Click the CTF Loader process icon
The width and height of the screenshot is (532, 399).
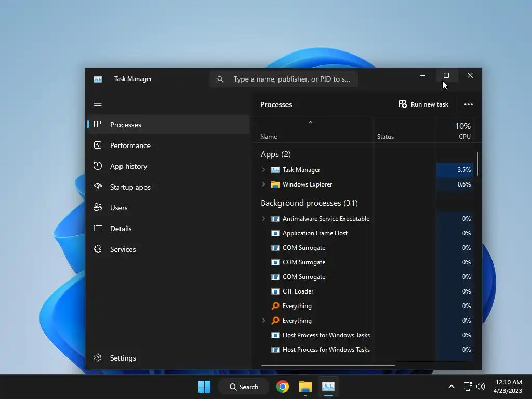275,291
